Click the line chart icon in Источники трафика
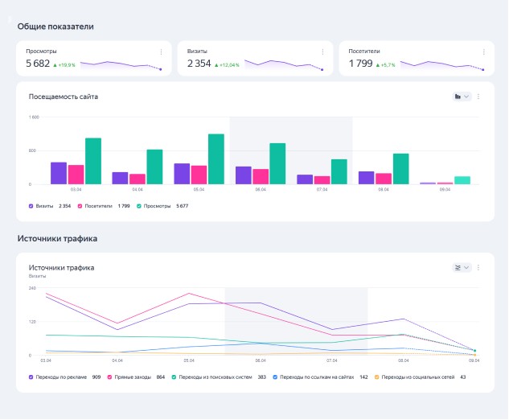This screenshot has width=509, height=420. coord(458,267)
